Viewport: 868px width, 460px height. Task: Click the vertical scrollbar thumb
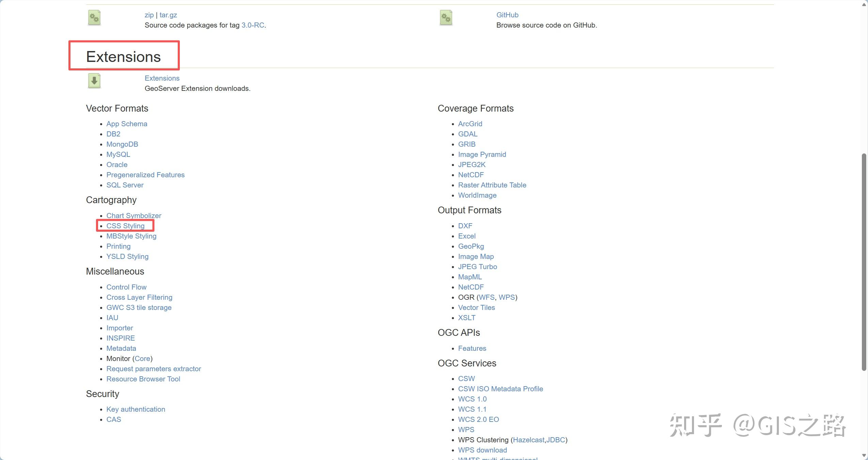pyautogui.click(x=864, y=262)
